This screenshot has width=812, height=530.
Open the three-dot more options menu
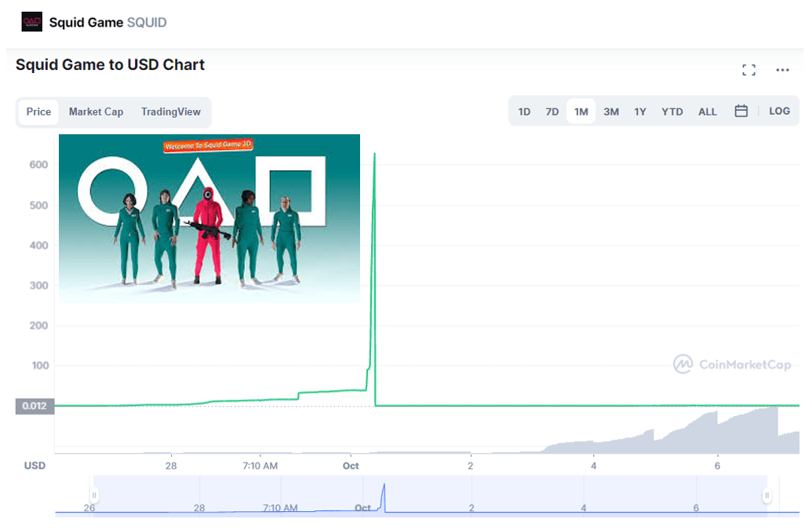click(782, 70)
